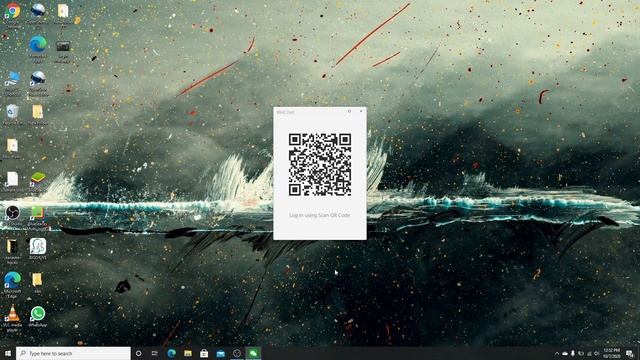Open the VLC media player shortcut

[x=13, y=318]
